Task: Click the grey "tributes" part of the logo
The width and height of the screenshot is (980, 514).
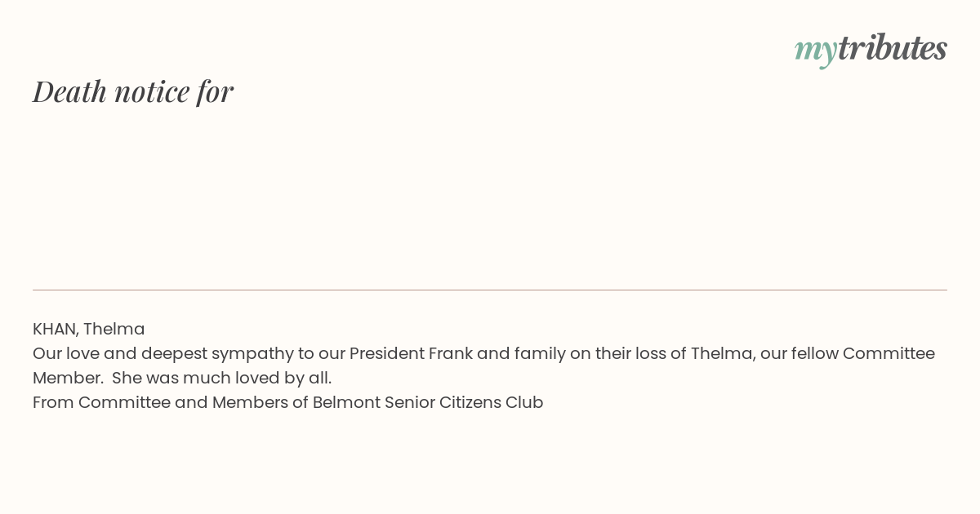Action: point(893,47)
